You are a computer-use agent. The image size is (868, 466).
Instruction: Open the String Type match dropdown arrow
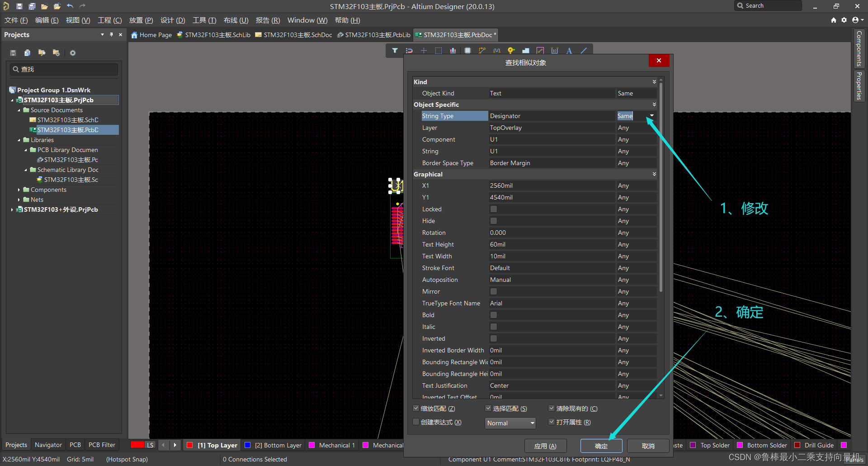click(652, 116)
